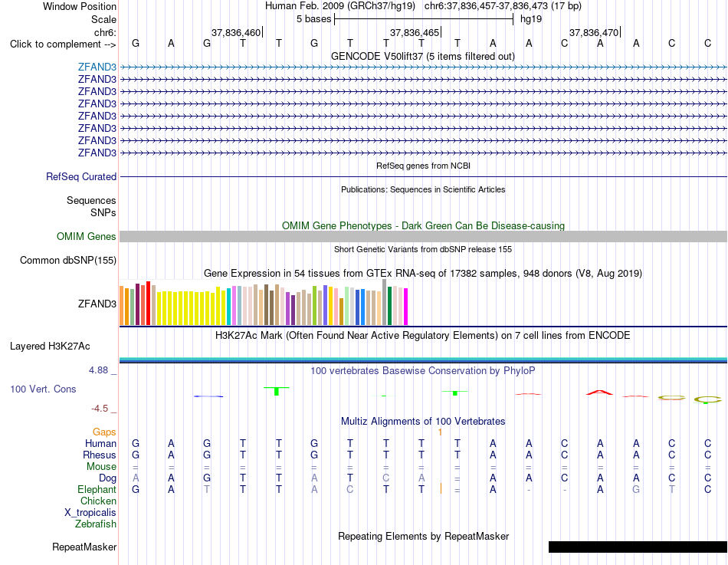Viewport: 728px width, 565px height.
Task: Open the 100 Vert. Cons track label
Action: 43,389
